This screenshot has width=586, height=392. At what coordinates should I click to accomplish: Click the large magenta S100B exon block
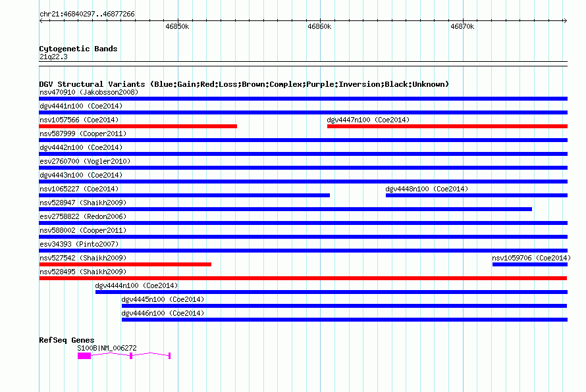(x=84, y=356)
